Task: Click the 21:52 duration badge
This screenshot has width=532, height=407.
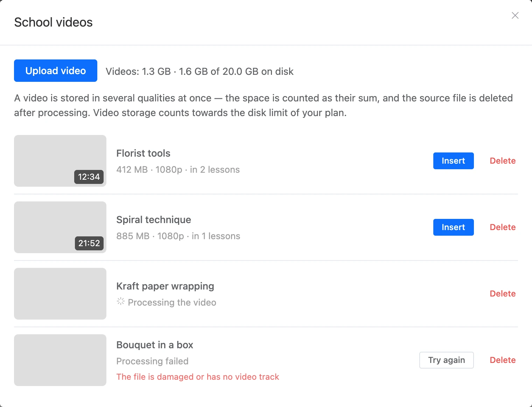Action: 89,243
